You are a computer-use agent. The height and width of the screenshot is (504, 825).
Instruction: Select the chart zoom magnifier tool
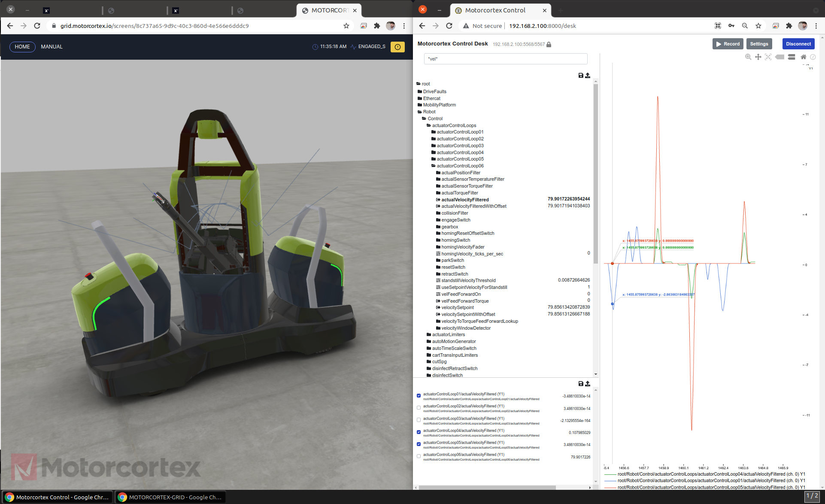pos(748,57)
